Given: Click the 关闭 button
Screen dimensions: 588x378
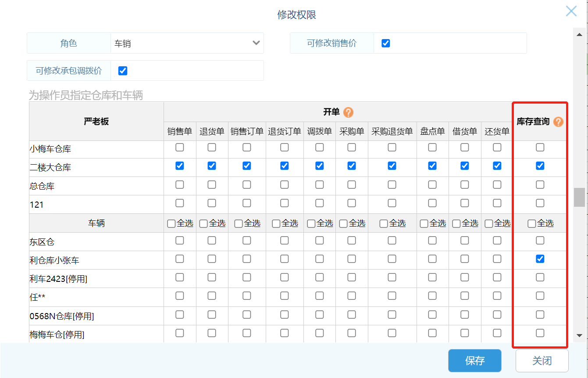Looking at the screenshot, I should point(542,361).
